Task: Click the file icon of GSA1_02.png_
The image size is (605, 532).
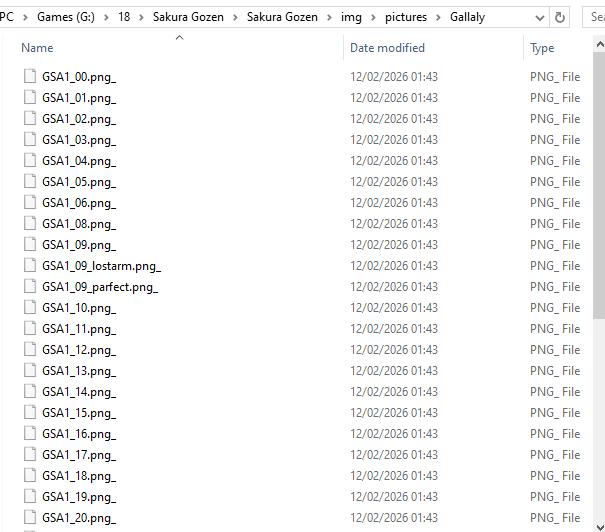Action: 30,118
